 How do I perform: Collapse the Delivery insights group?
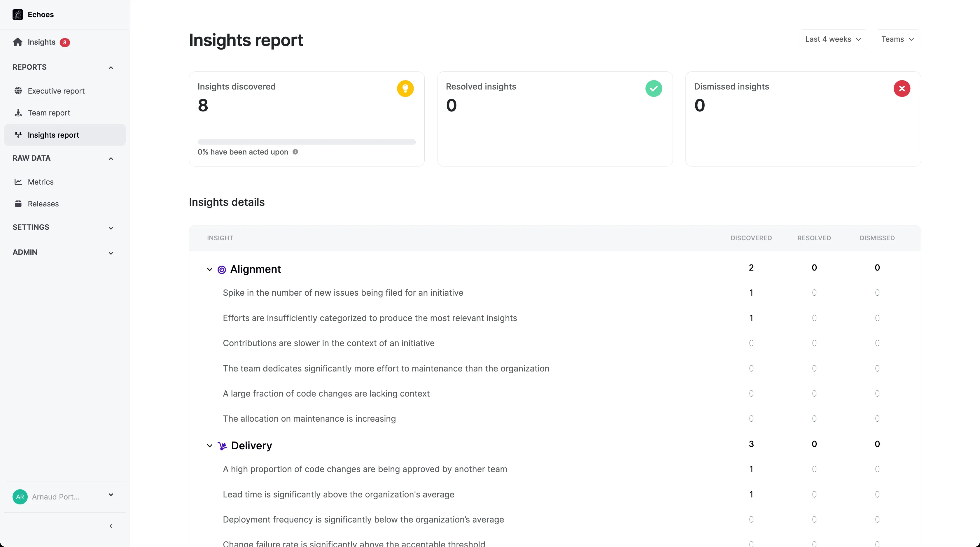pos(210,446)
